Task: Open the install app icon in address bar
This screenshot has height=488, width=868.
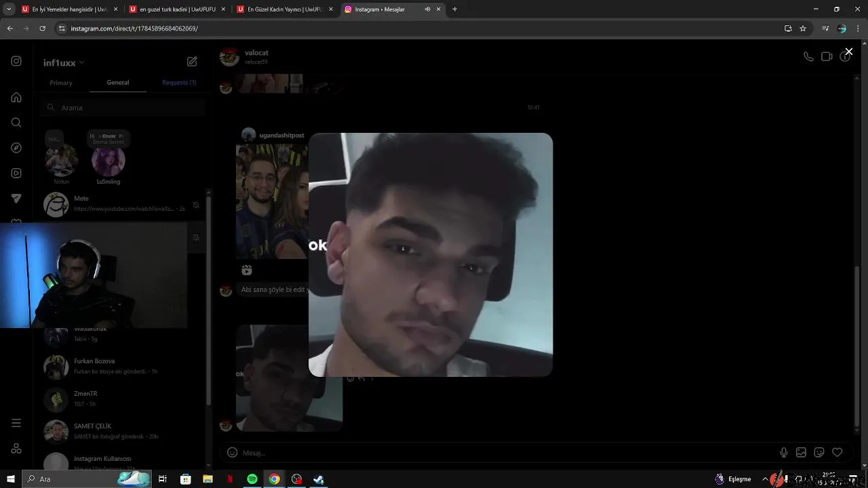Action: pos(788,28)
